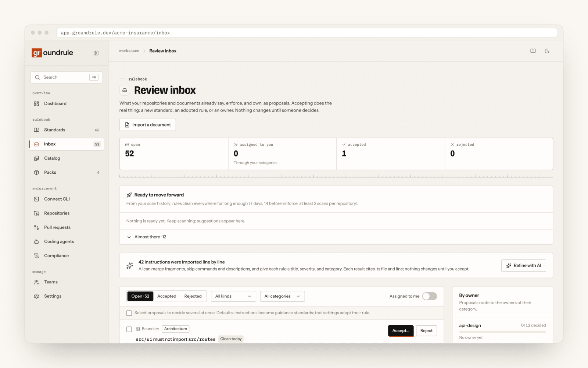The image size is (588, 368).
Task: Check the select-all proposals checkbox
Action: pyautogui.click(x=129, y=313)
